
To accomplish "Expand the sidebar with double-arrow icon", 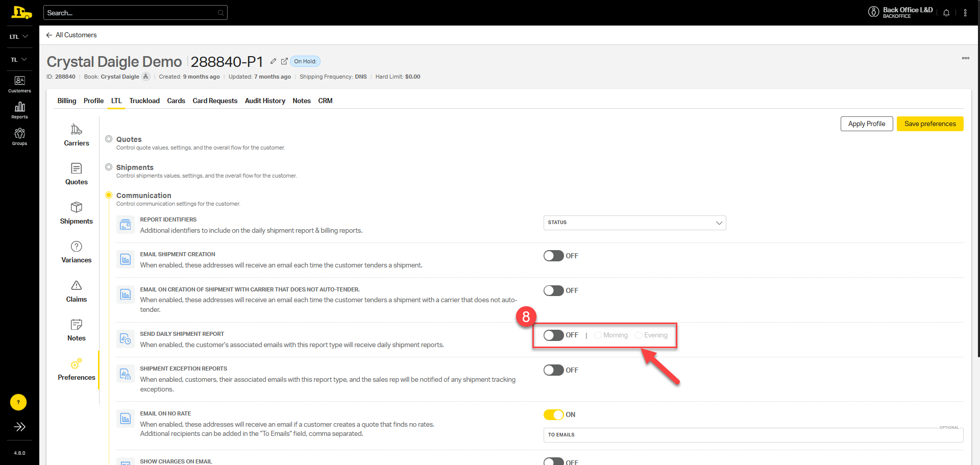I will (19, 427).
